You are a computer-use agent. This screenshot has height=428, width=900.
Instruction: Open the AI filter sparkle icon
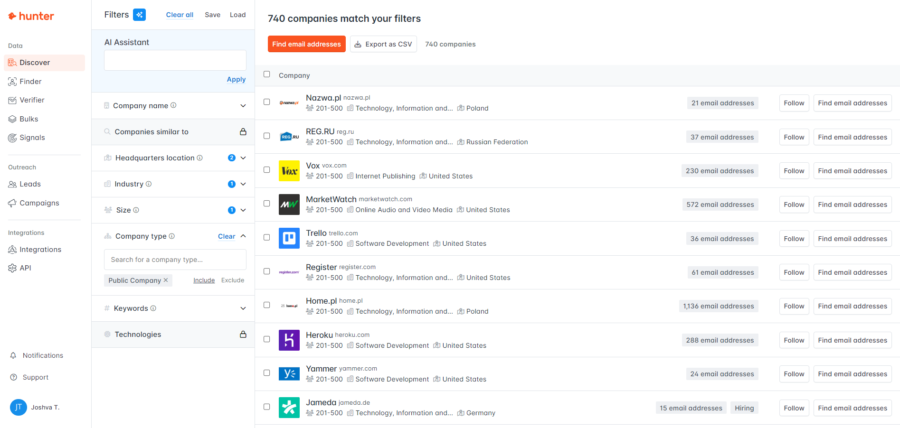click(x=139, y=15)
